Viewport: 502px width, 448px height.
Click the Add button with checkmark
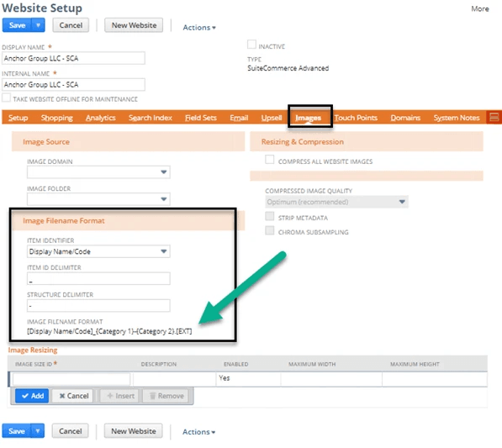pos(32,396)
